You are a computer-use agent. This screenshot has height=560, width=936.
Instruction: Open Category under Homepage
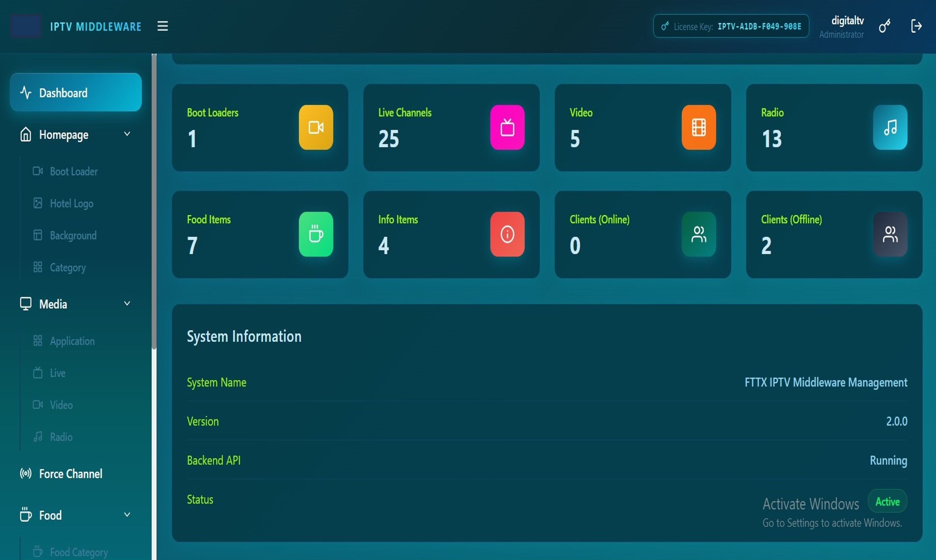(x=68, y=268)
